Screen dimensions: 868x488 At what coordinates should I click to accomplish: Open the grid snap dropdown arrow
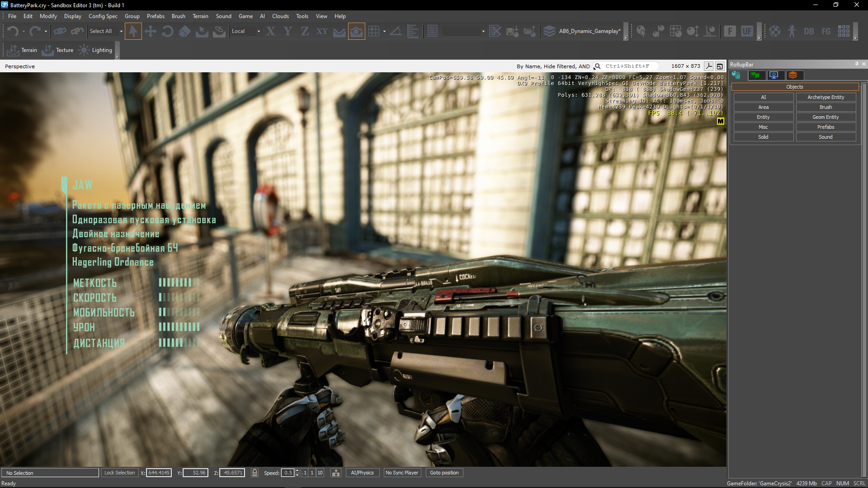tap(384, 31)
